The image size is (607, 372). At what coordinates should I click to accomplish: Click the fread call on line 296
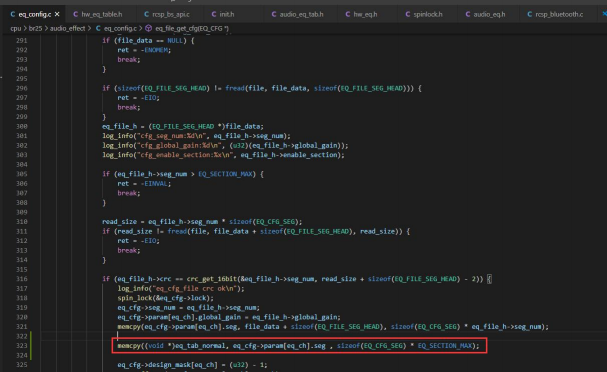(x=235, y=88)
